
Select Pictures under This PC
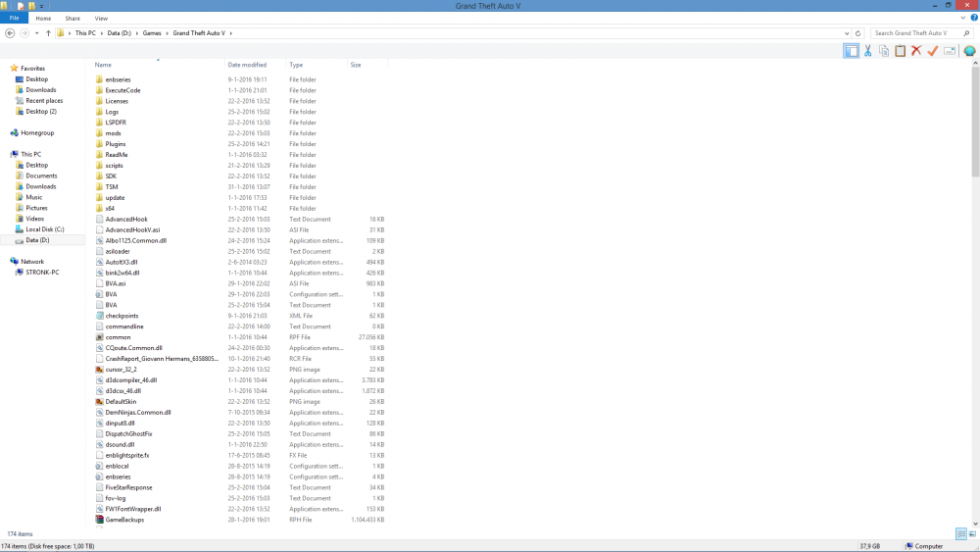click(36, 208)
